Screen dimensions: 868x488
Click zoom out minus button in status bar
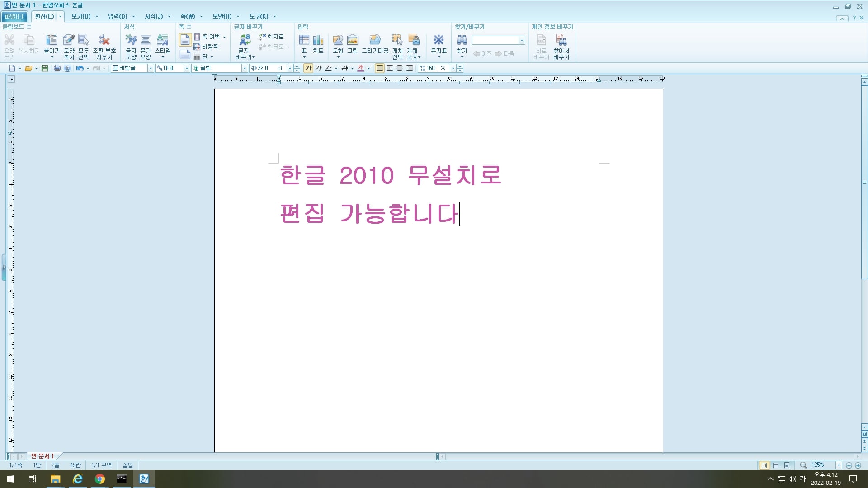click(849, 465)
